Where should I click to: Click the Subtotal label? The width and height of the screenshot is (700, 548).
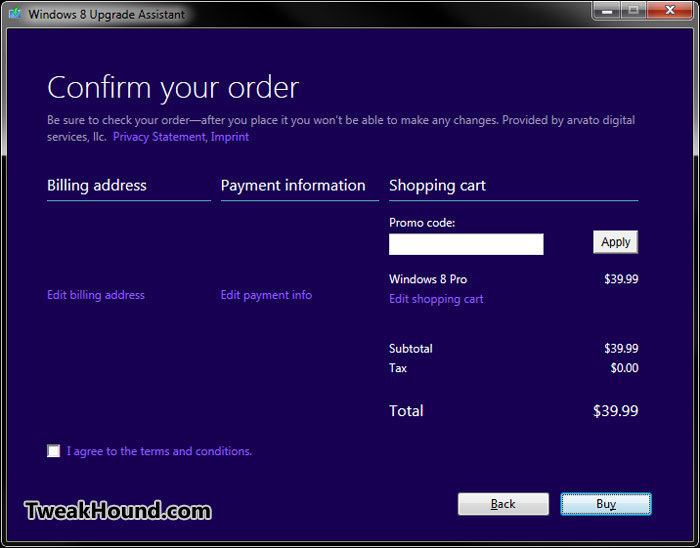coord(411,349)
